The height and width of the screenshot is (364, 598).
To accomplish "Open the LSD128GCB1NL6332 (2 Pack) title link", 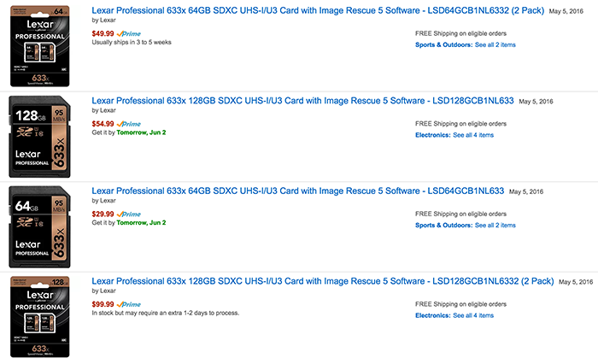I will click(323, 281).
